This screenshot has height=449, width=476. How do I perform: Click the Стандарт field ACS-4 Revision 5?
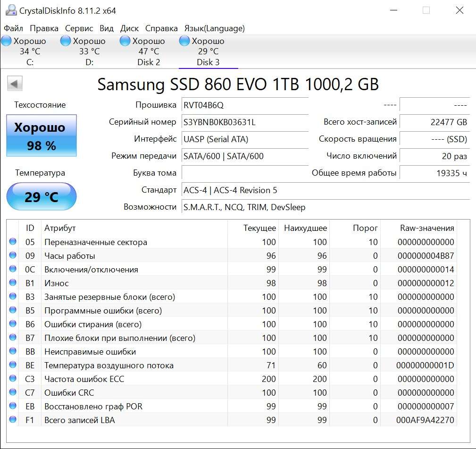coord(326,190)
